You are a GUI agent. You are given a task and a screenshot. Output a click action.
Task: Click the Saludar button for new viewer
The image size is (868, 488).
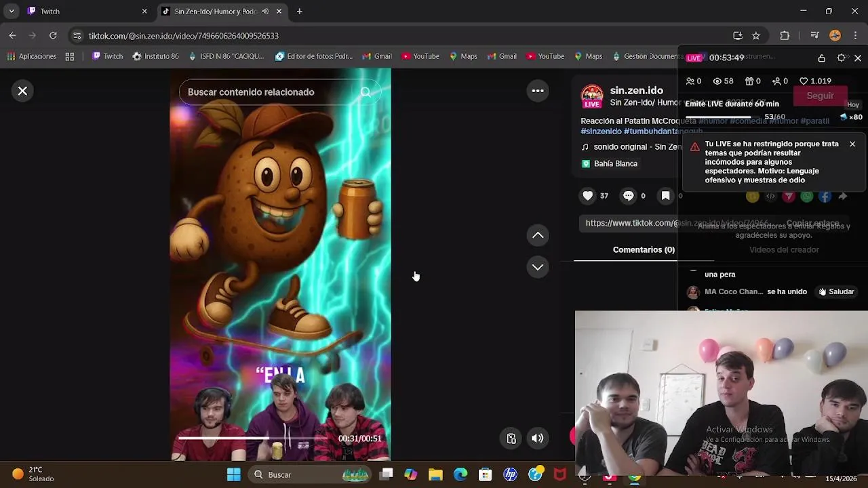[835, 292]
